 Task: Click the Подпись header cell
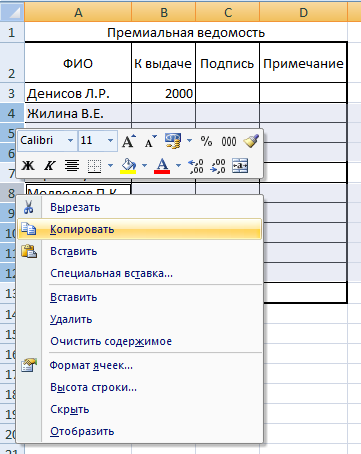(227, 63)
